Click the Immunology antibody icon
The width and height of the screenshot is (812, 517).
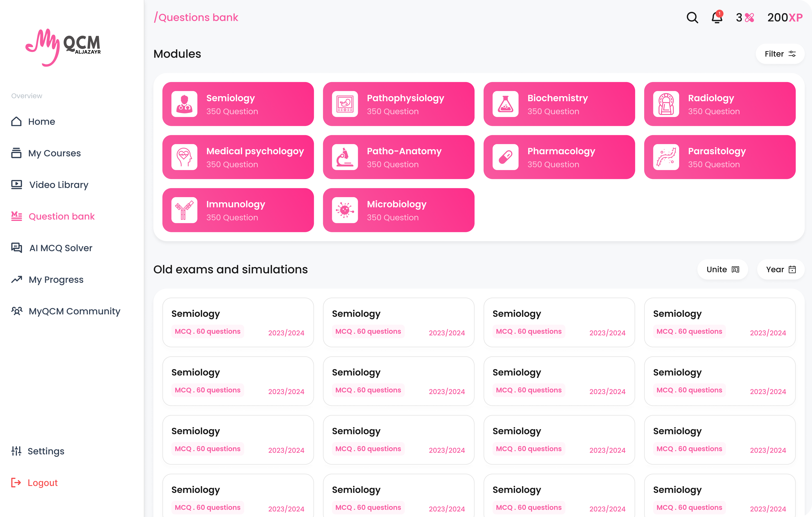[184, 210]
